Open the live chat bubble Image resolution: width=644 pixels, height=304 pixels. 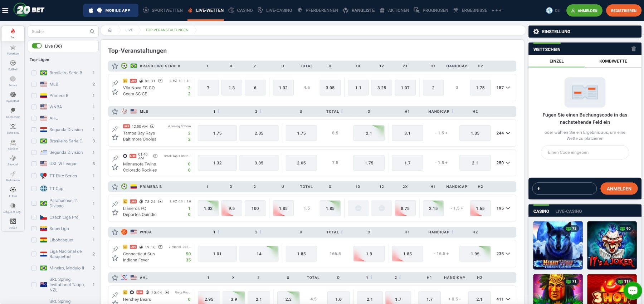[633, 290]
